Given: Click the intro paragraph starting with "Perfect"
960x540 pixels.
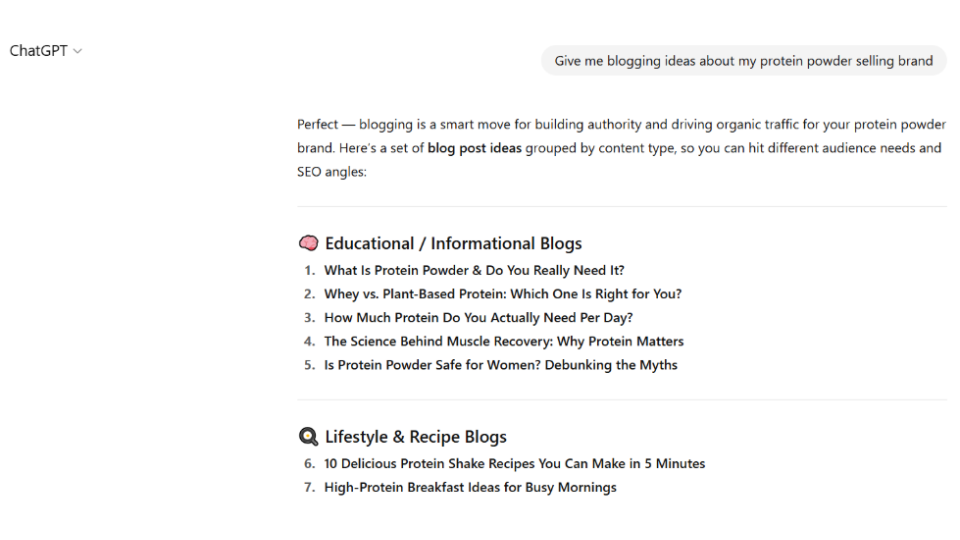Looking at the screenshot, I should coord(621,148).
